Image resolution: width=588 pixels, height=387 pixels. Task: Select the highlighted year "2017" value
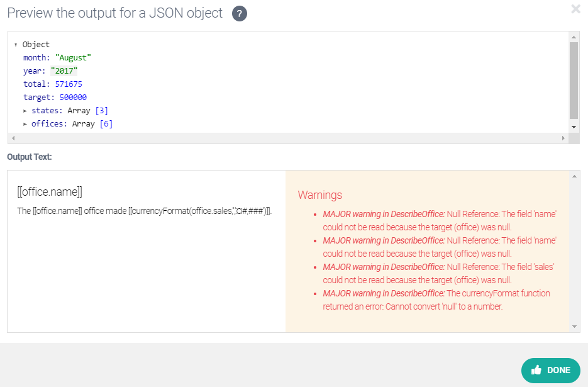coord(64,70)
